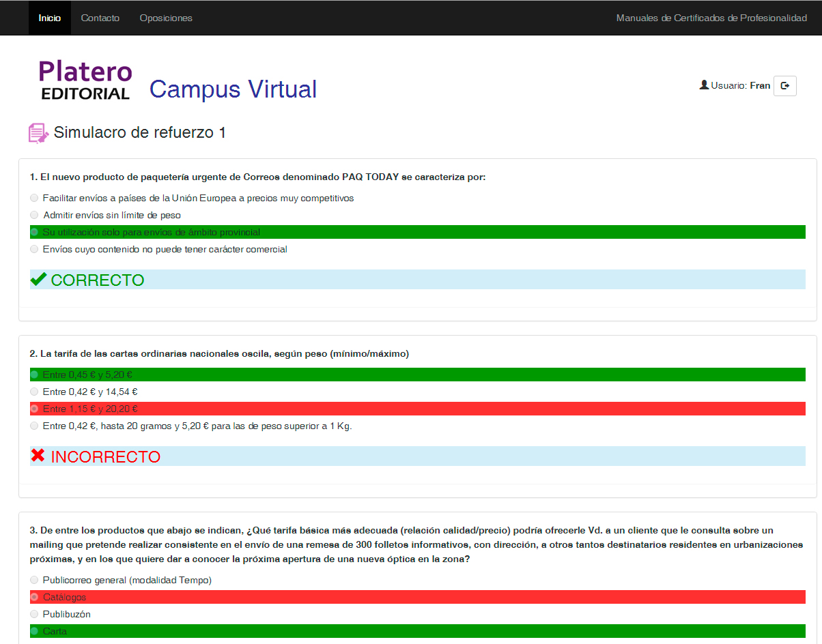Select radio for contenido no puede tener carácter comercial

tap(34, 249)
